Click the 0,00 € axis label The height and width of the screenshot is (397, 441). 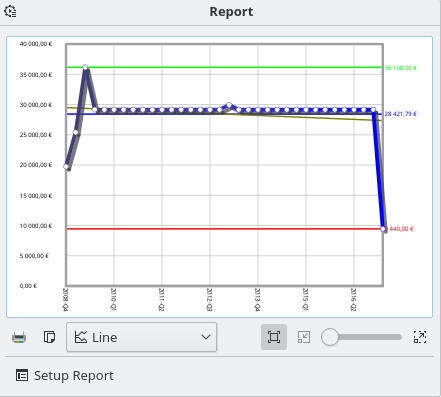click(28, 286)
